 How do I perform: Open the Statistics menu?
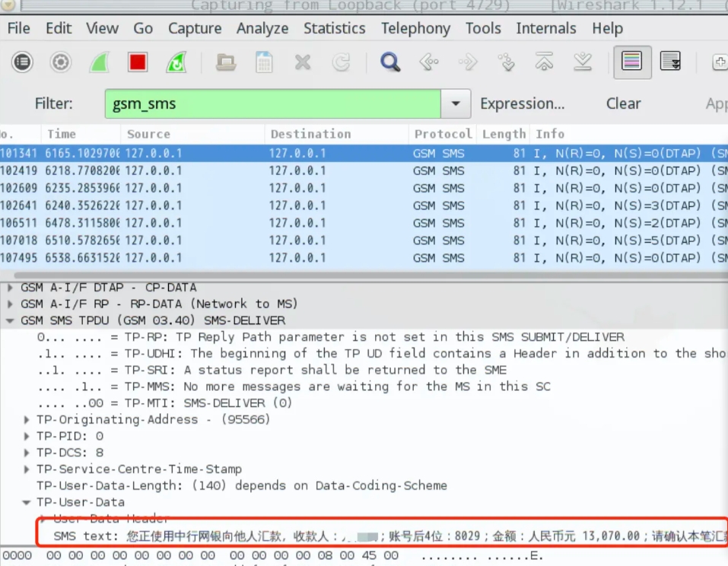point(334,28)
